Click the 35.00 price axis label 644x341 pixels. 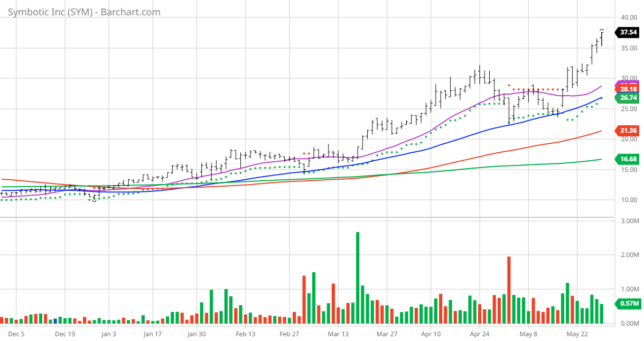(x=628, y=48)
